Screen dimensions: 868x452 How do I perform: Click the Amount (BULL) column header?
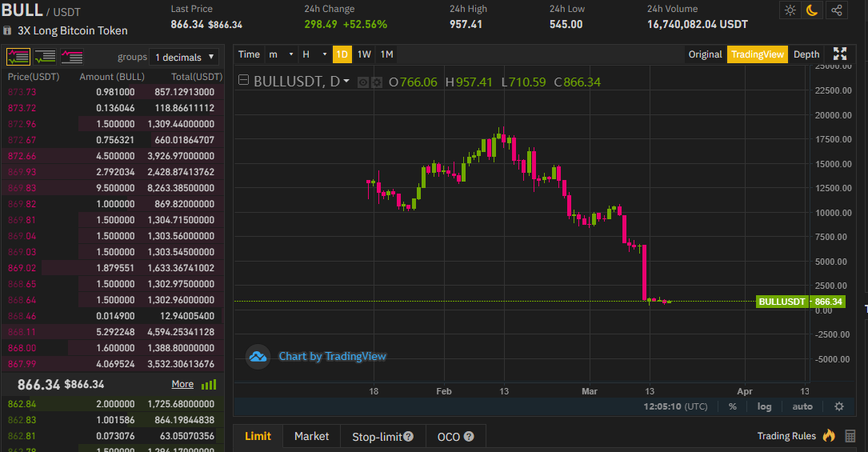pos(112,77)
